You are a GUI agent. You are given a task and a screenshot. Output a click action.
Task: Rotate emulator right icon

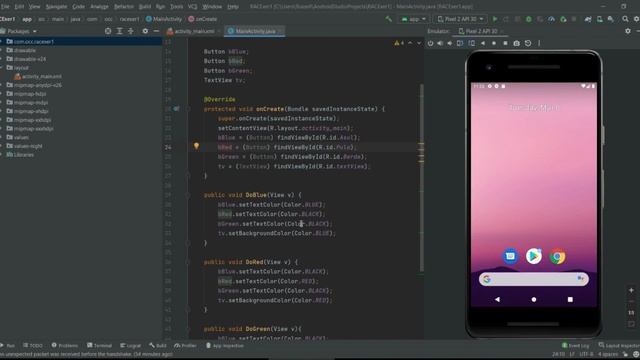click(471, 43)
